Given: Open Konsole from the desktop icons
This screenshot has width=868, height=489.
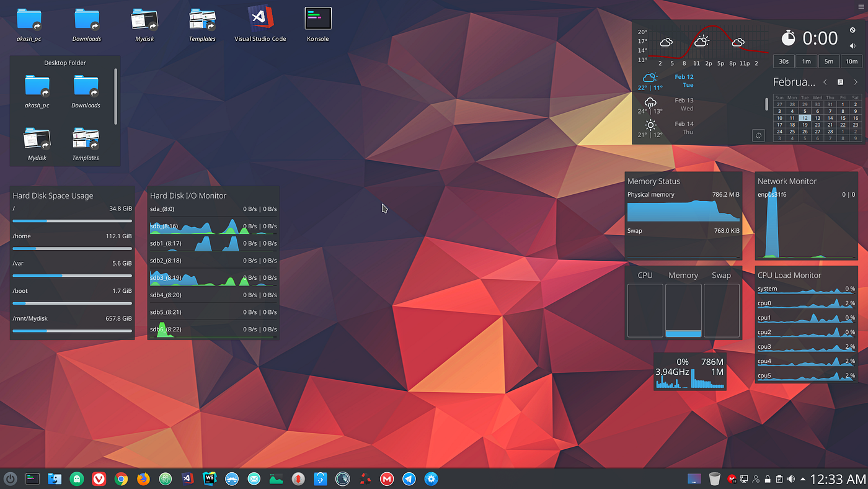Looking at the screenshot, I should coord(317,19).
